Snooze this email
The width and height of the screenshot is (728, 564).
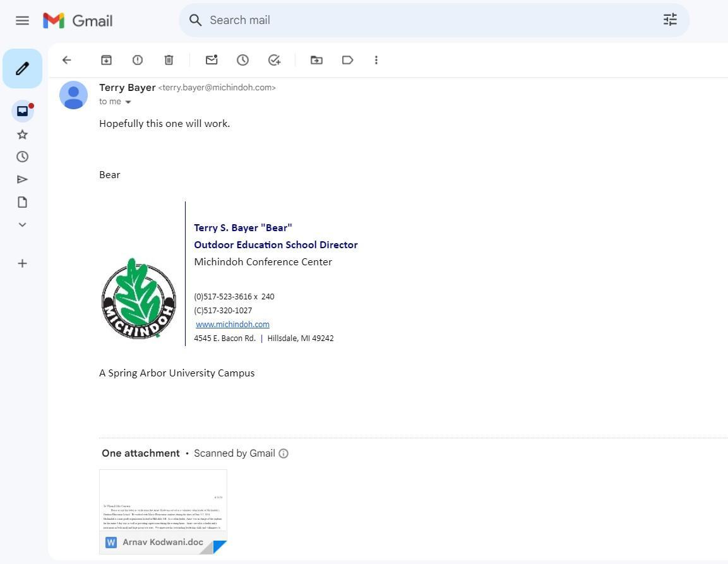point(243,60)
